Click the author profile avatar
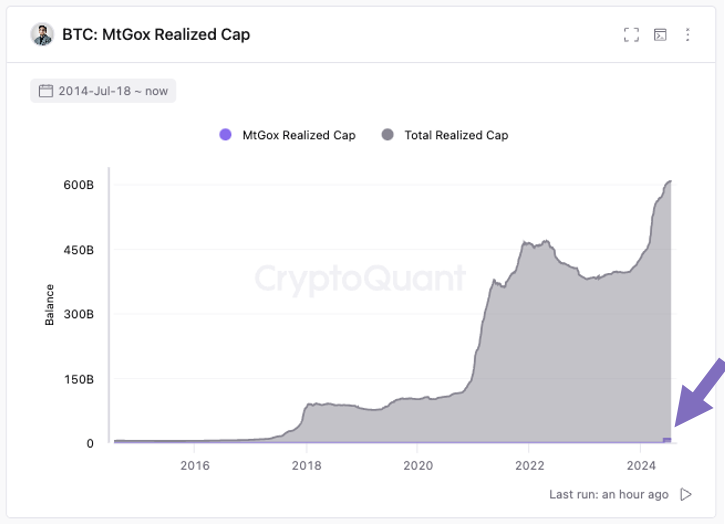Image resolution: width=725 pixels, height=524 pixels. click(42, 35)
